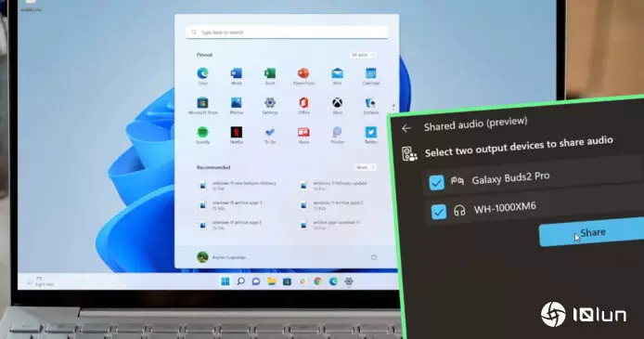Click the Start menu search box
Screen dimensions: 644x339
tap(287, 33)
